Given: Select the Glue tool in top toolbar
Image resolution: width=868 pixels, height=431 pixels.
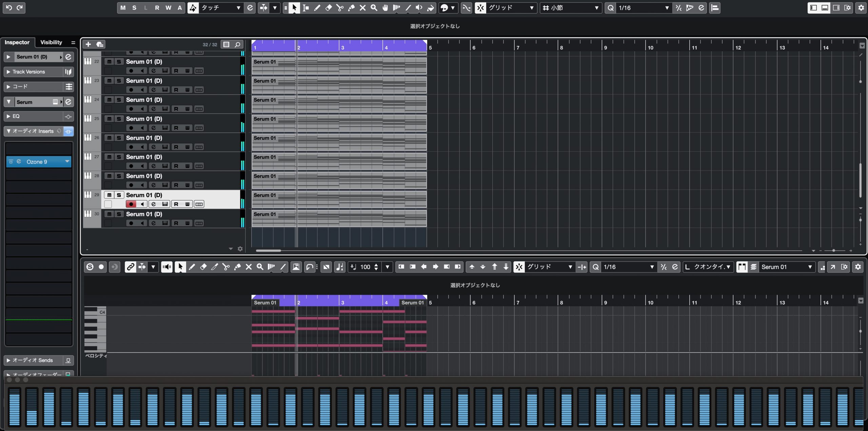Looking at the screenshot, I should pos(351,8).
